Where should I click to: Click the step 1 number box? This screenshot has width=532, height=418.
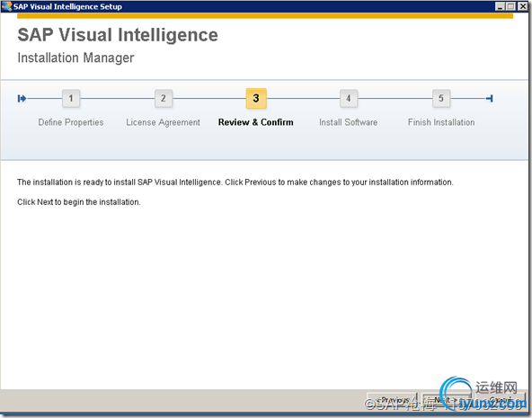click(71, 98)
